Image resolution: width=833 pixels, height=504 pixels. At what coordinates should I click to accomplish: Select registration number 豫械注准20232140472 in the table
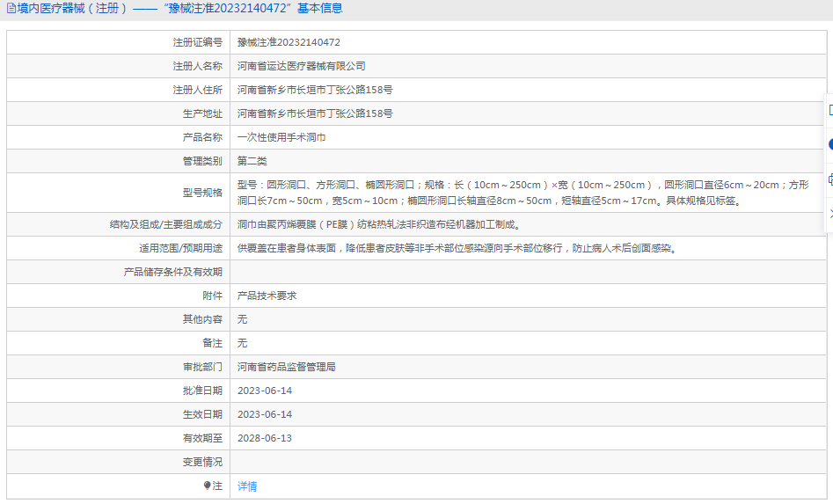(289, 42)
